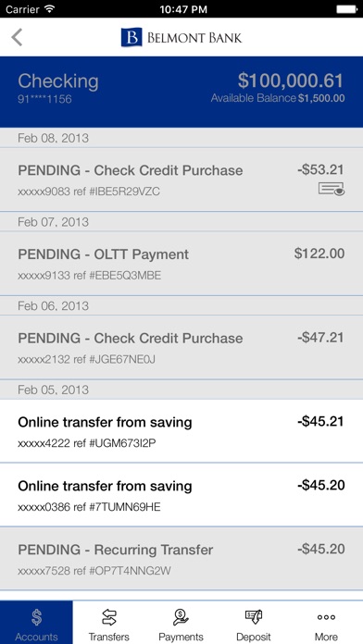
Task: Tap the $100,000.61 balance amount
Action: coord(290,80)
